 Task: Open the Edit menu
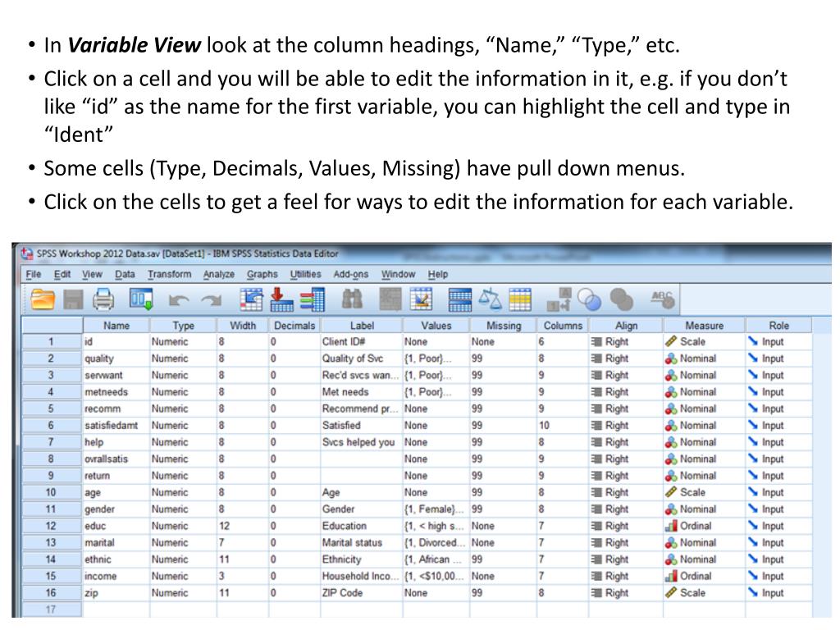(62, 274)
